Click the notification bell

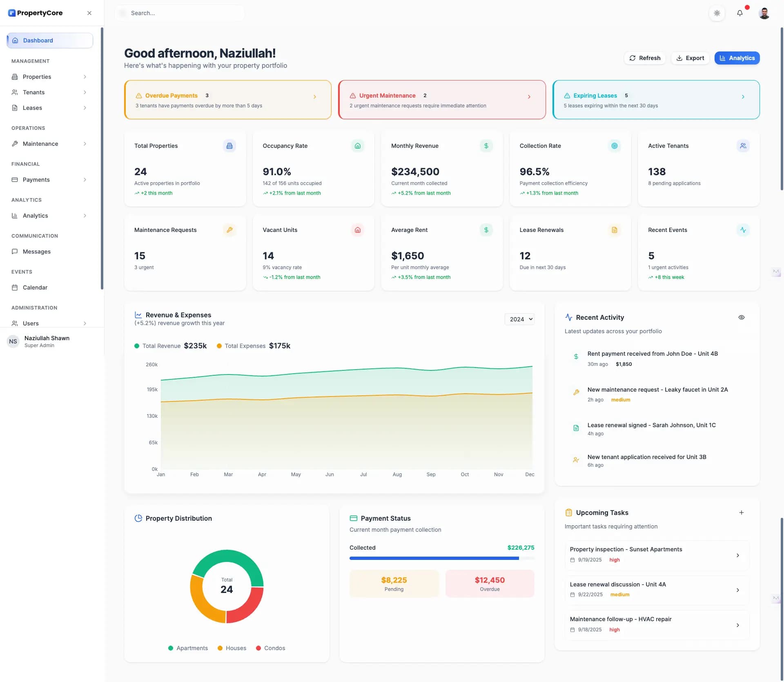(740, 13)
